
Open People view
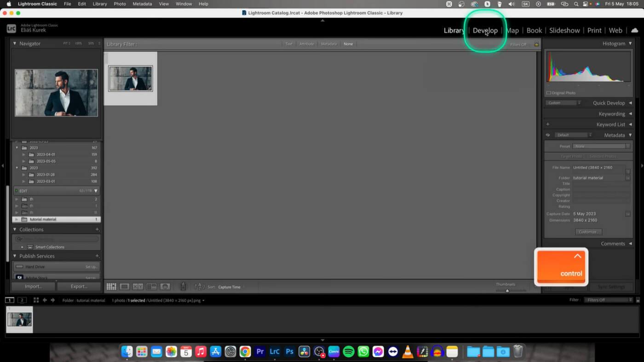[165, 286]
